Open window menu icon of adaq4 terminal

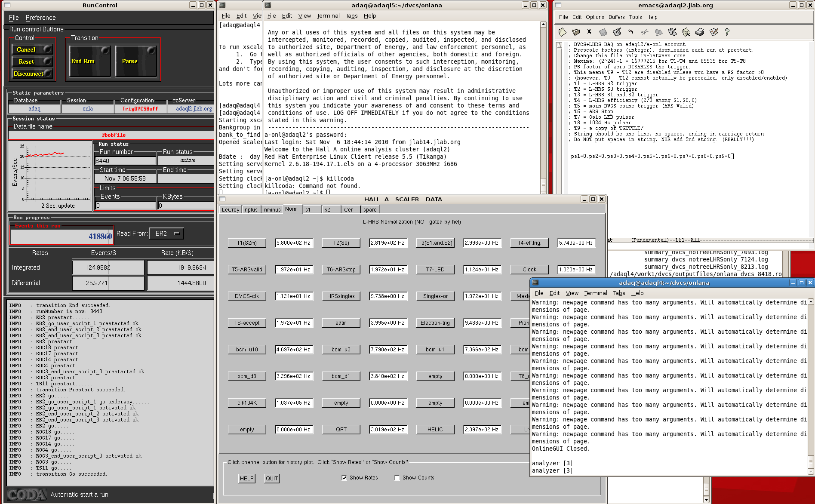tap(535, 283)
